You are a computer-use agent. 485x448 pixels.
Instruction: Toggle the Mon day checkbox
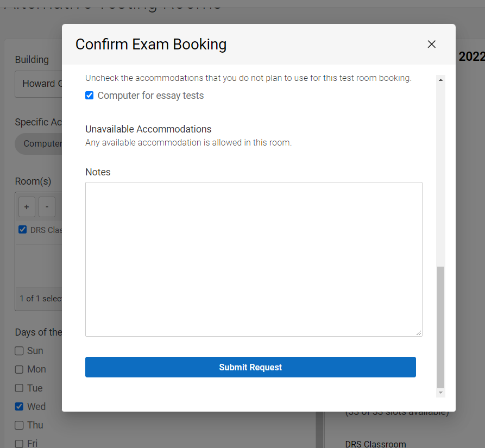tap(19, 369)
